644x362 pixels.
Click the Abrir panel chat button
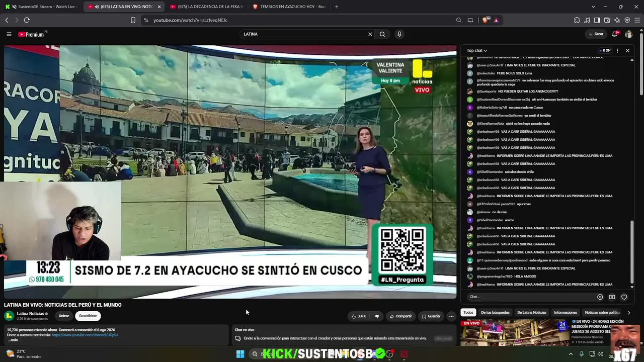[x=443, y=338]
